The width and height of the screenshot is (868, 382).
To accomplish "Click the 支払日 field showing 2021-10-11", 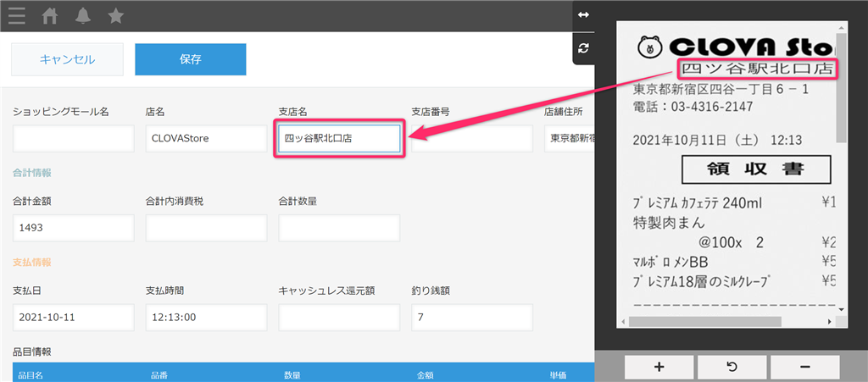I will click(74, 318).
